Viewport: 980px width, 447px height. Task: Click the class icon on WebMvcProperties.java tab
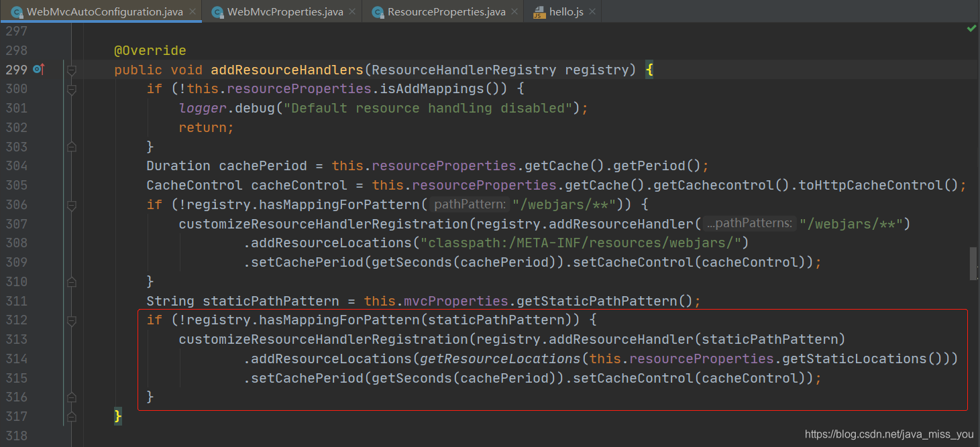(217, 12)
